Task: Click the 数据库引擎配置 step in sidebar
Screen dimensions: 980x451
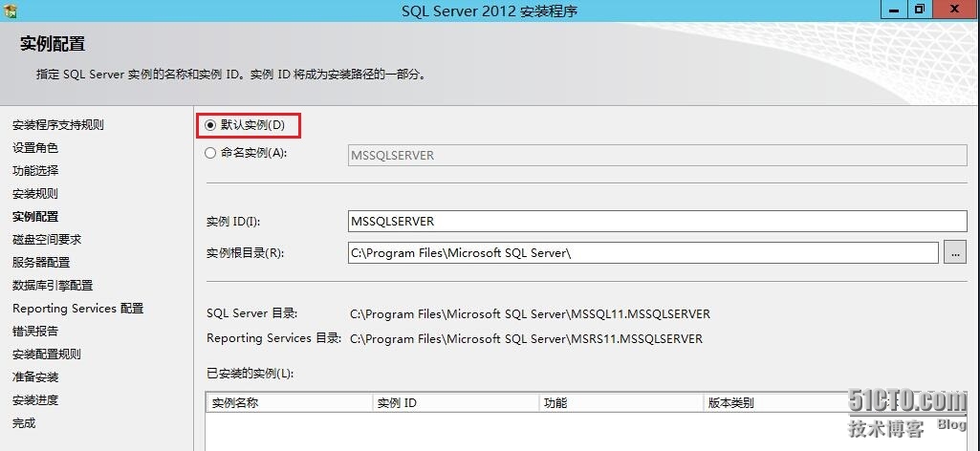Action: pos(53,286)
